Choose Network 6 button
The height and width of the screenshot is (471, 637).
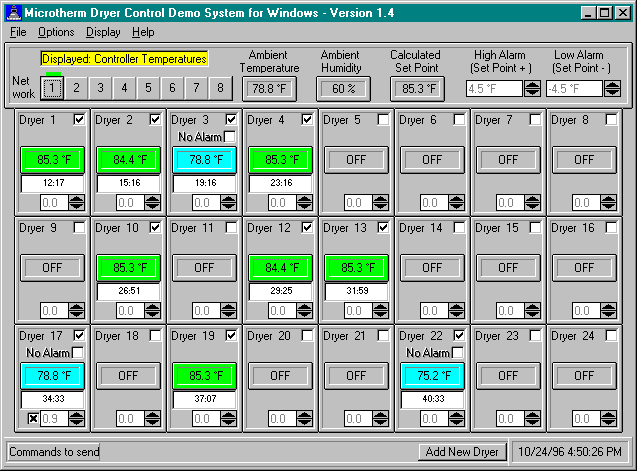(x=172, y=88)
